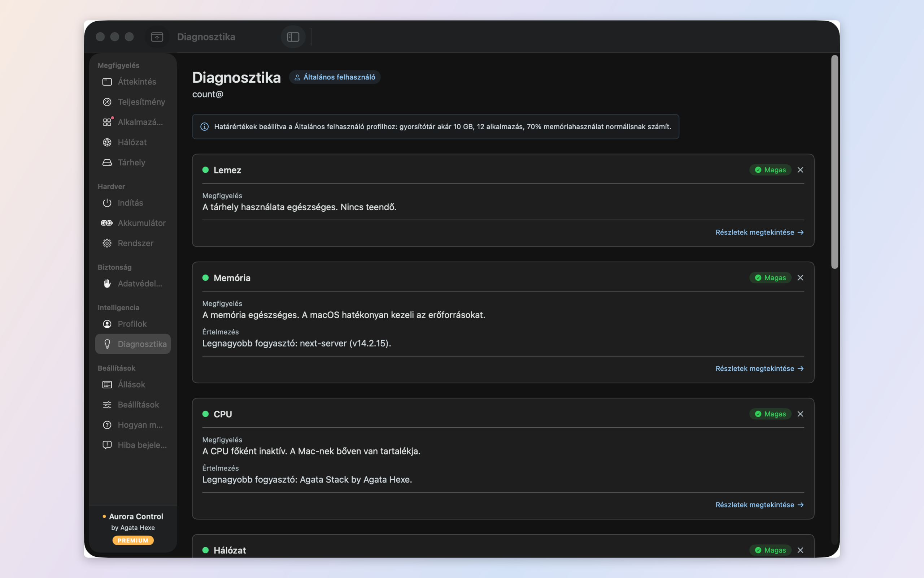Click the Beállítások sliders icon

click(107, 405)
